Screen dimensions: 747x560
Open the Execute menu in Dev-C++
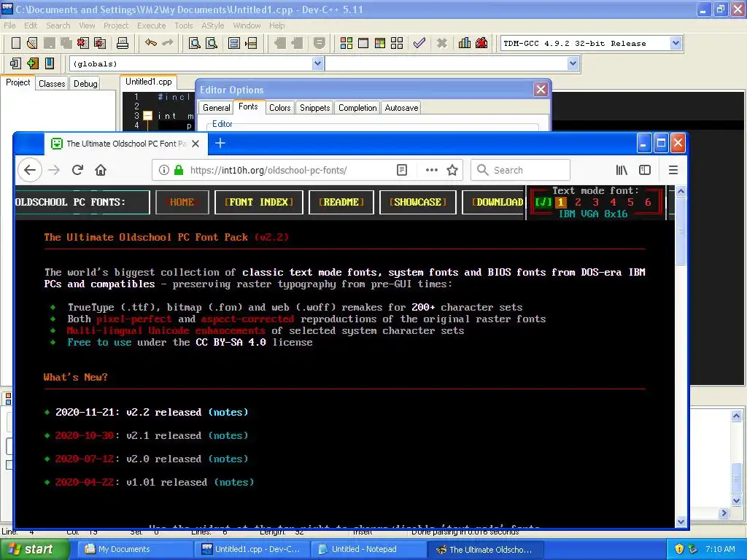point(152,26)
